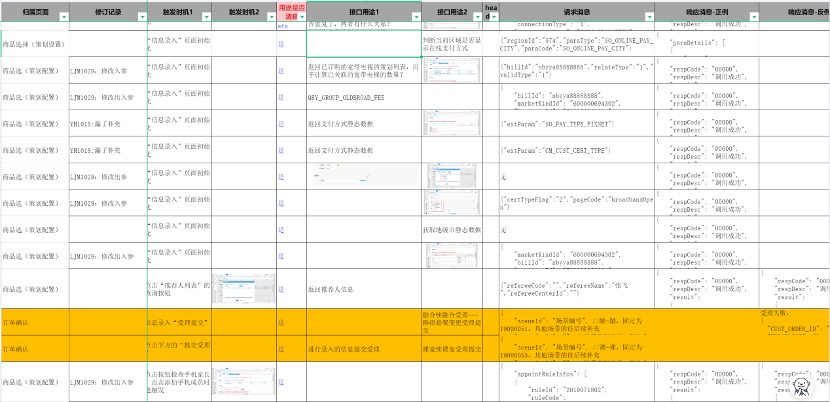Select the empty highlighted 接口用途1 cell
This screenshot has height=402, width=830.
(x=364, y=43)
